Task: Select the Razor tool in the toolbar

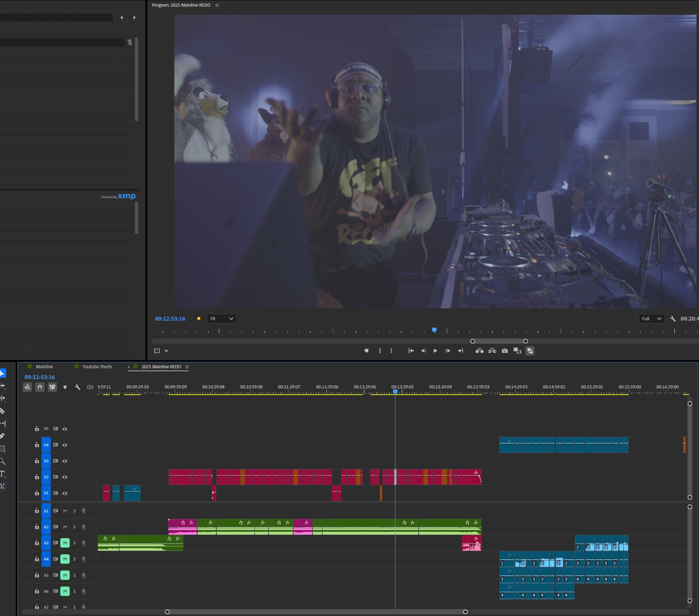Action: [2, 411]
